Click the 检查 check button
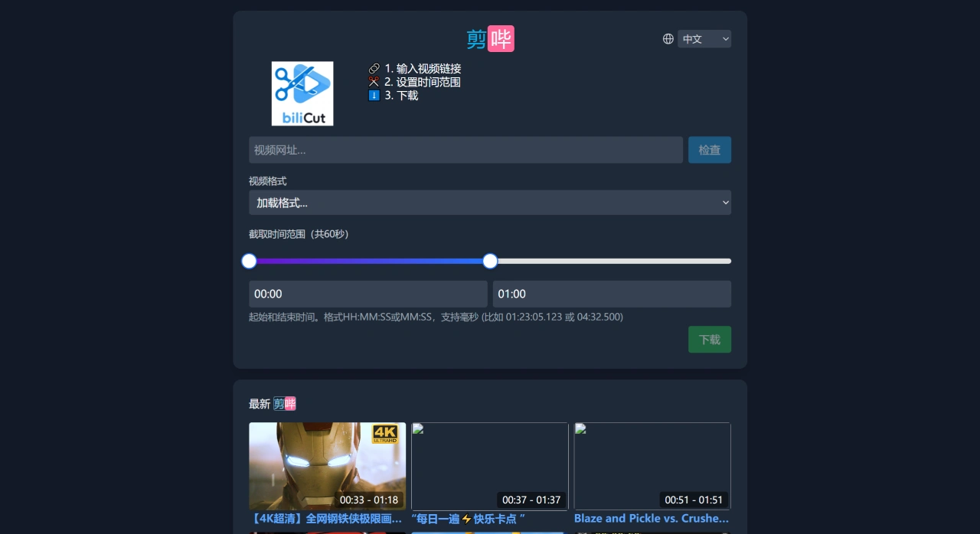 (x=709, y=150)
